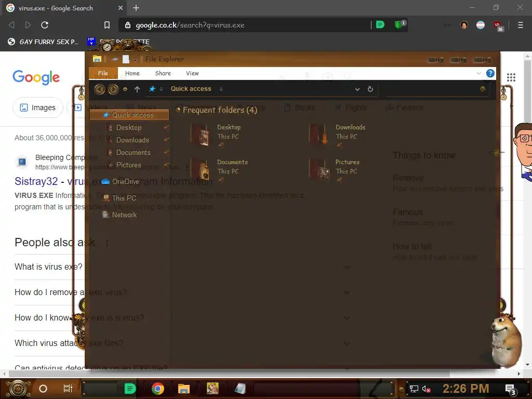Select Pictures in navigation pane
This screenshot has height=399, width=532.
(x=129, y=165)
